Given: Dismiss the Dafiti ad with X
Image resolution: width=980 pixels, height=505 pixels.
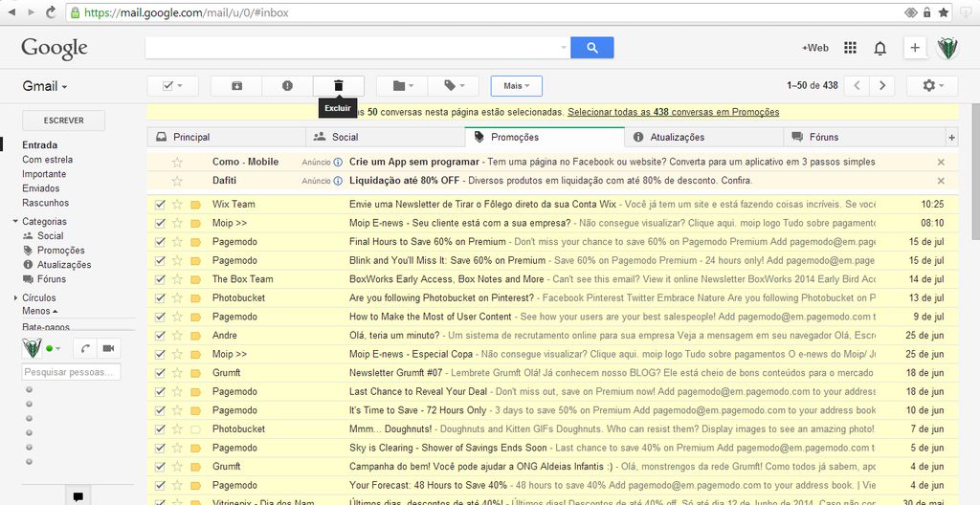Looking at the screenshot, I should click(941, 182).
